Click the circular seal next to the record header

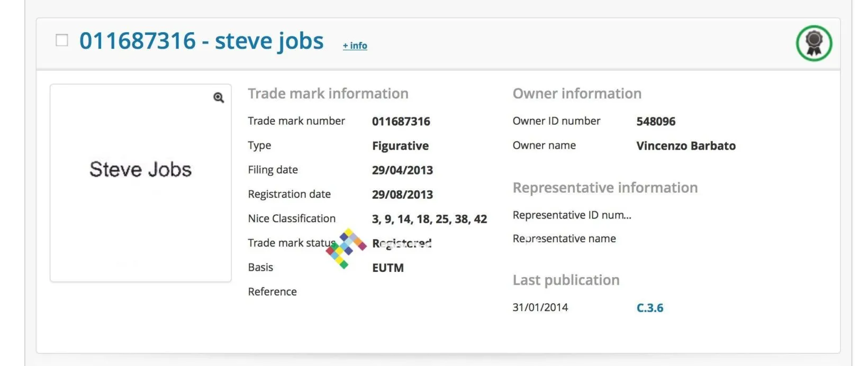click(813, 43)
